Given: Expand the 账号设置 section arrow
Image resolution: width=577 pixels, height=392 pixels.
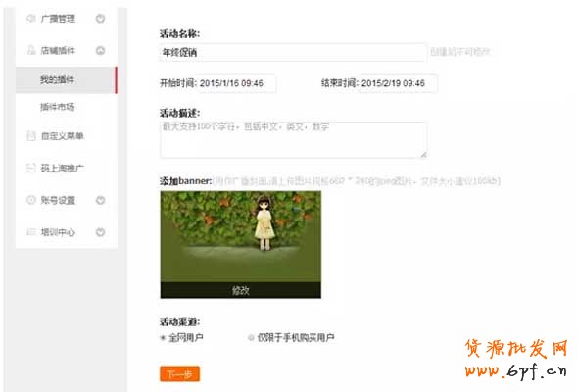Looking at the screenshot, I should coord(101,200).
